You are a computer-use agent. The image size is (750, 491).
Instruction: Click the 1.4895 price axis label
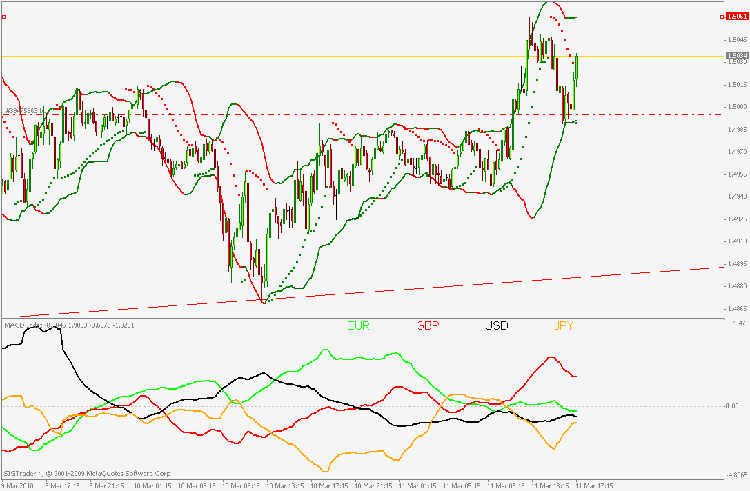[737, 263]
